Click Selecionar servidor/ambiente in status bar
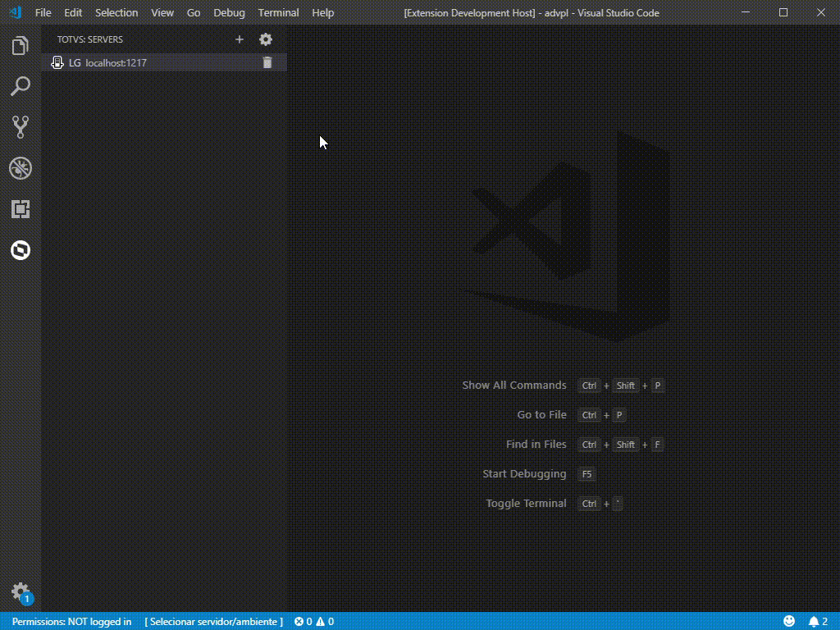Image resolution: width=840 pixels, height=630 pixels. point(214,622)
